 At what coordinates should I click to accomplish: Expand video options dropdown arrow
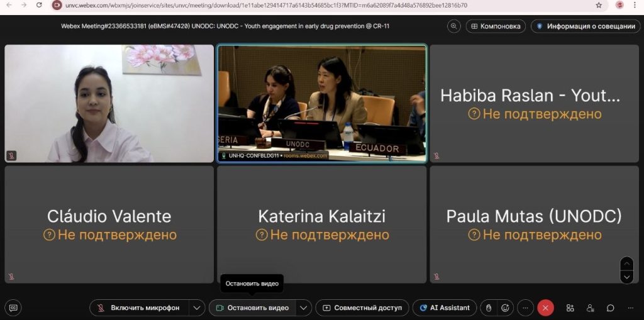click(304, 307)
